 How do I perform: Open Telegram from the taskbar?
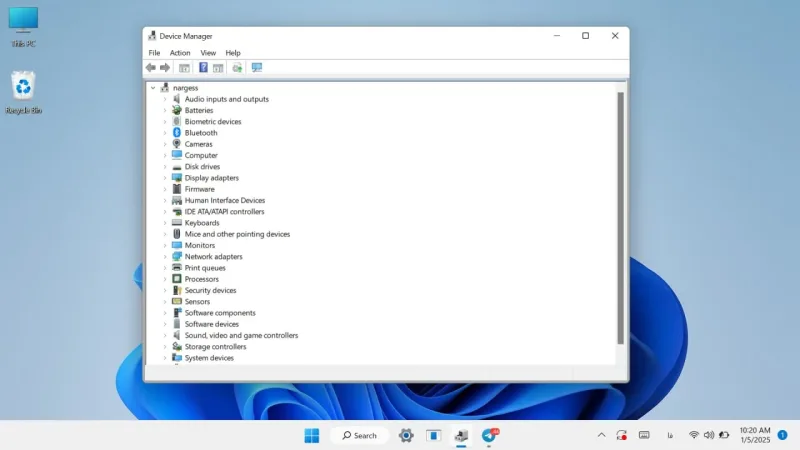click(489, 435)
